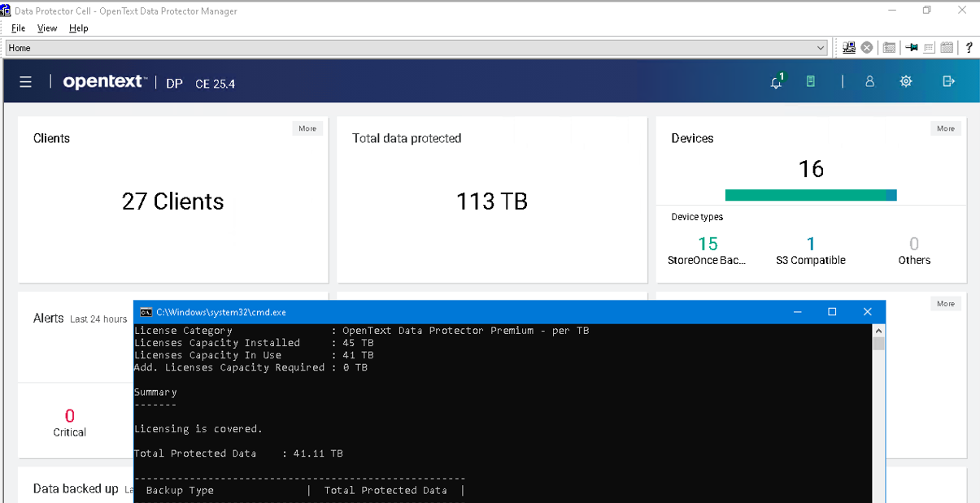Click the 0 Others device count
Image resolution: width=980 pixels, height=503 pixels.
click(914, 244)
